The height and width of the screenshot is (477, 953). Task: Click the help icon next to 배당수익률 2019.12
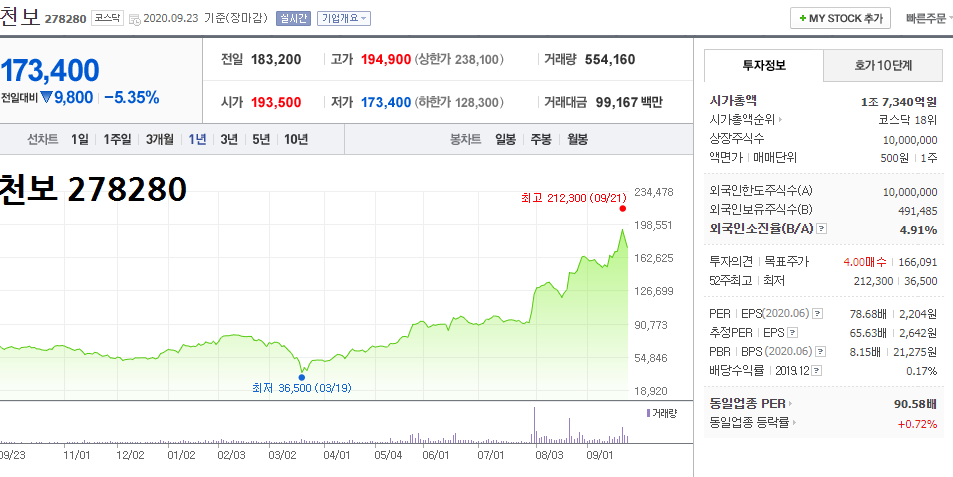pyautogui.click(x=817, y=370)
